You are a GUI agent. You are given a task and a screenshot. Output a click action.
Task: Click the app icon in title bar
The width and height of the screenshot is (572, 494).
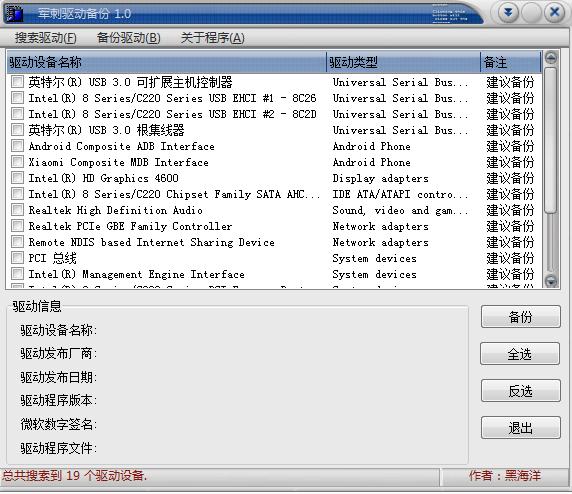pyautogui.click(x=15, y=13)
